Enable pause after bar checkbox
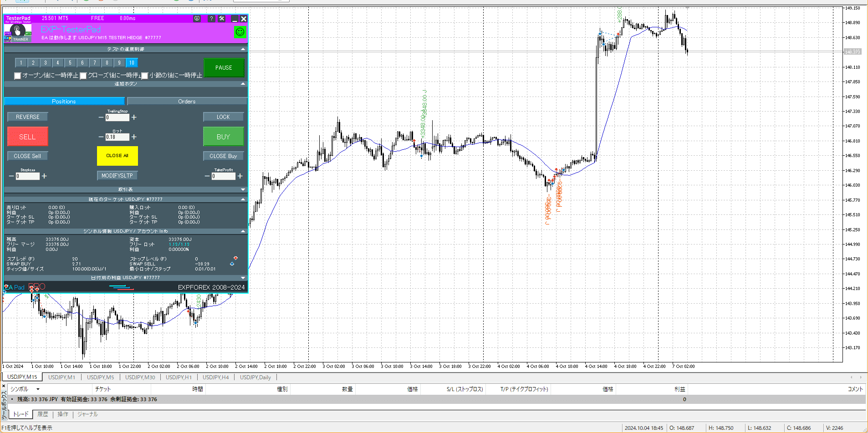Image resolution: width=868 pixels, height=433 pixels. tap(145, 76)
